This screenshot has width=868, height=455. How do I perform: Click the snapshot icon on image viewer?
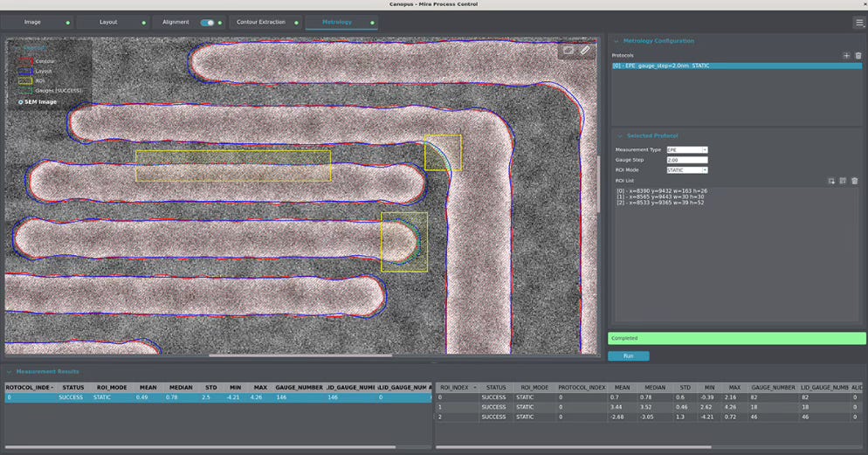568,51
